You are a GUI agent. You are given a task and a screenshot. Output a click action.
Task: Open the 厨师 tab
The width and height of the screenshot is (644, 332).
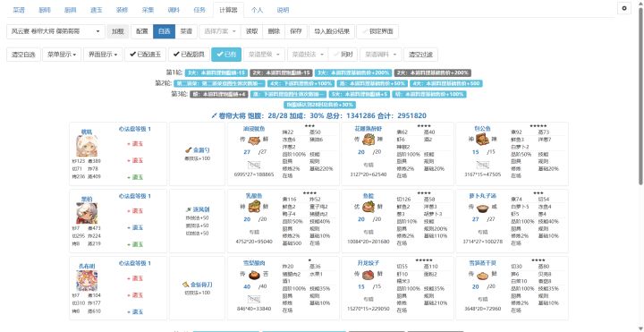click(45, 10)
